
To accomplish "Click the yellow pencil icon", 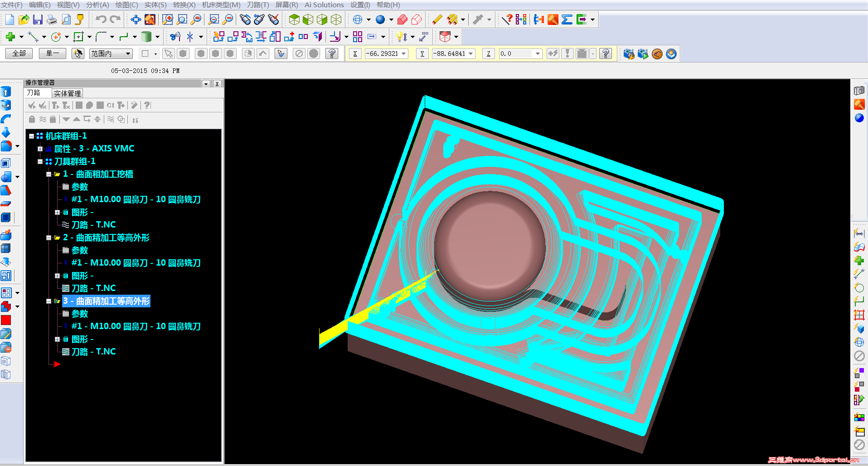I will pyautogui.click(x=437, y=19).
